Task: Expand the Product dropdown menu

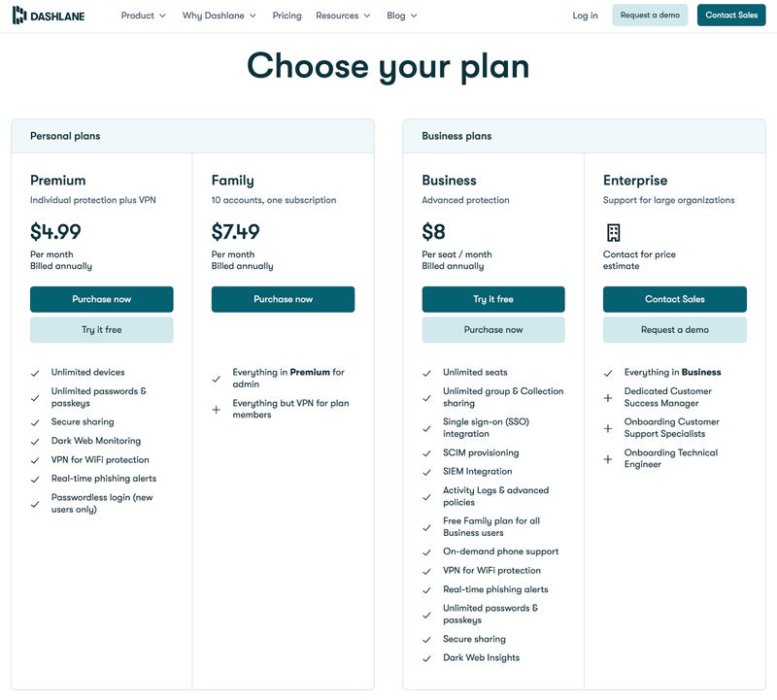Action: [x=144, y=16]
